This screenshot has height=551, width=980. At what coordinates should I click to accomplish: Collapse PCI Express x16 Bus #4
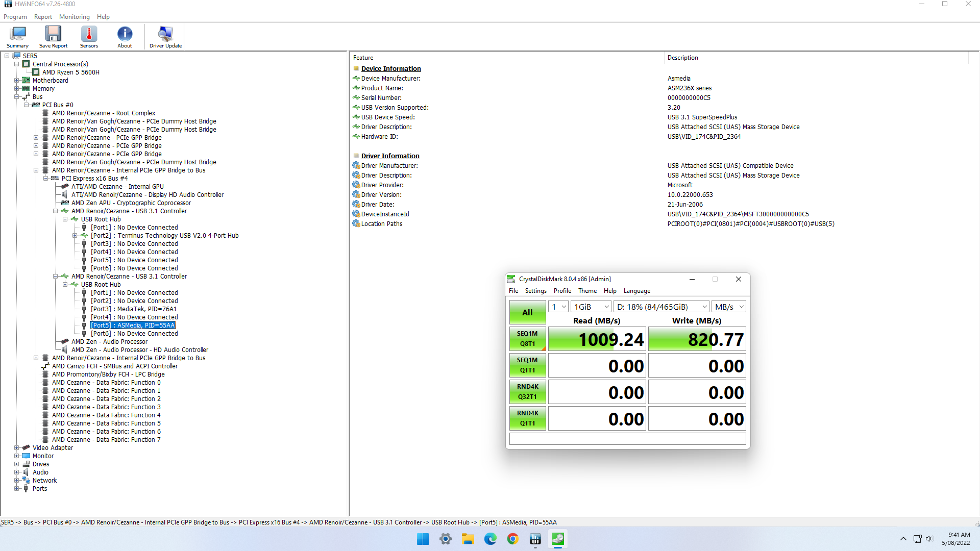tap(45, 179)
